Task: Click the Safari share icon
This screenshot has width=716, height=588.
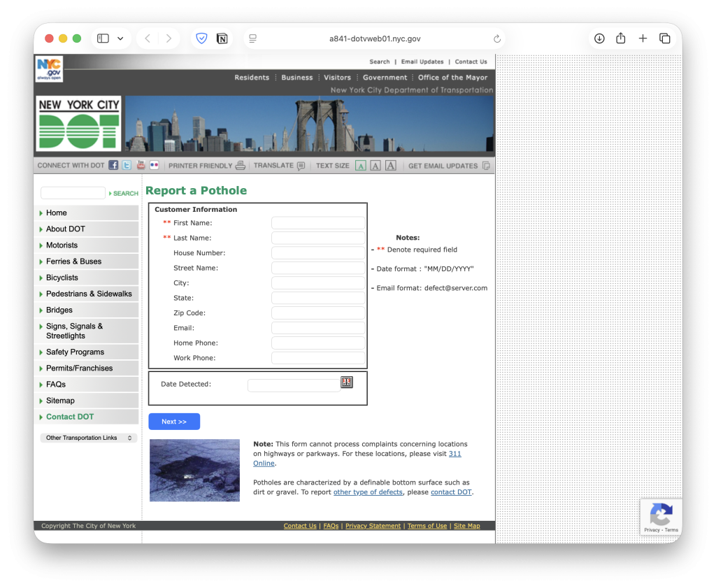Action: 620,38
